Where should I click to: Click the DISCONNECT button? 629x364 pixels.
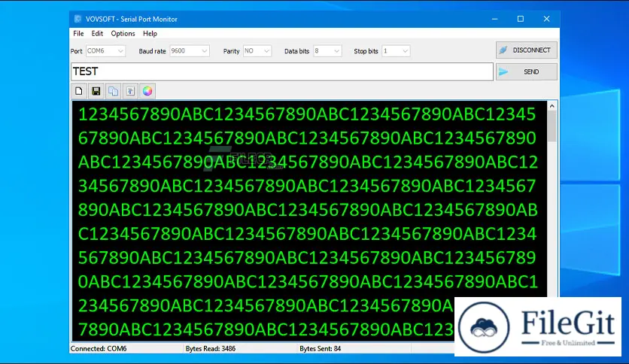[x=527, y=50]
